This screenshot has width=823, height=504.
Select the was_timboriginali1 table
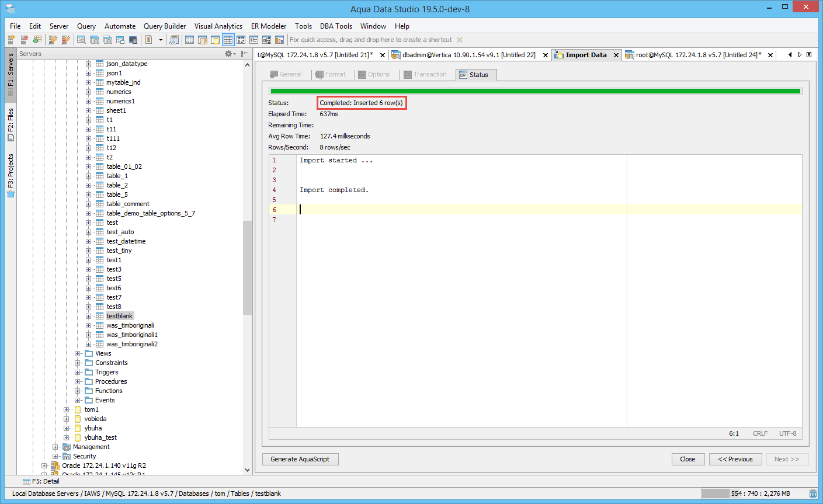click(132, 335)
